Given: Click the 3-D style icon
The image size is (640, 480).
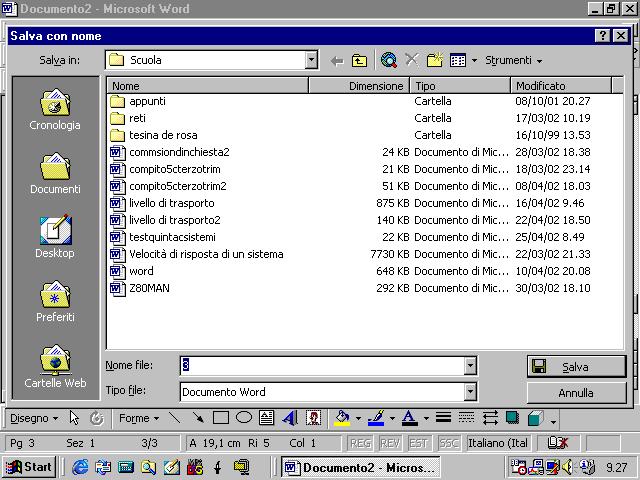Looking at the screenshot, I should [x=536, y=418].
